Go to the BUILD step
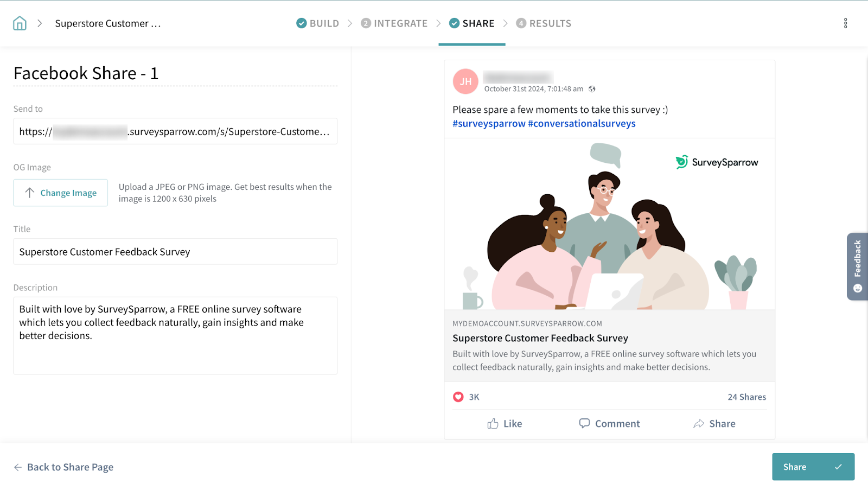This screenshot has height=490, width=868. pos(318,23)
